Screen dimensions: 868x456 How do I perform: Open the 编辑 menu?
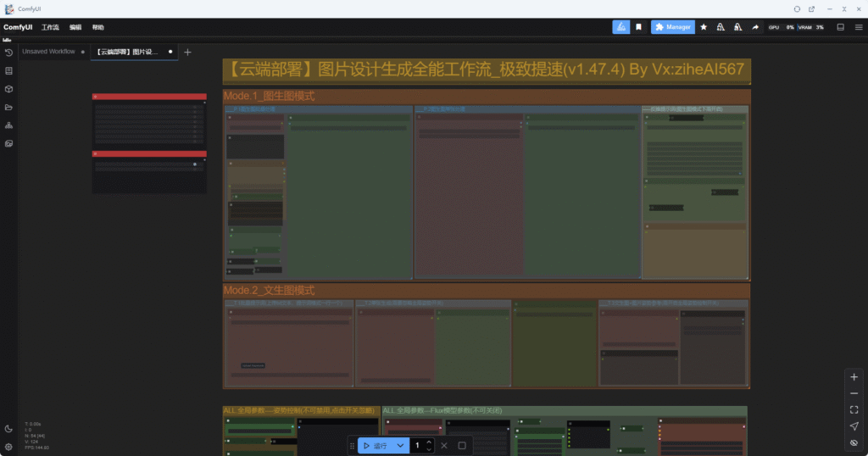[75, 27]
